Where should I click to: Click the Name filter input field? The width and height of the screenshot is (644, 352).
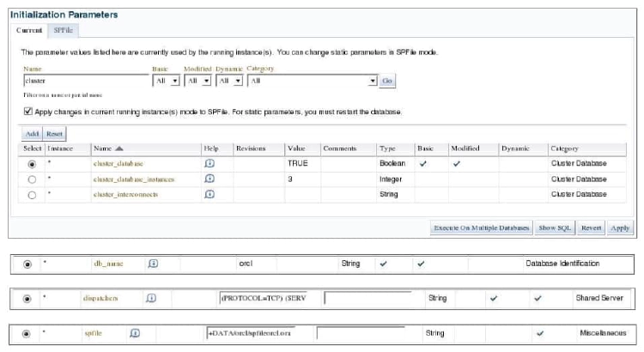tap(86, 81)
